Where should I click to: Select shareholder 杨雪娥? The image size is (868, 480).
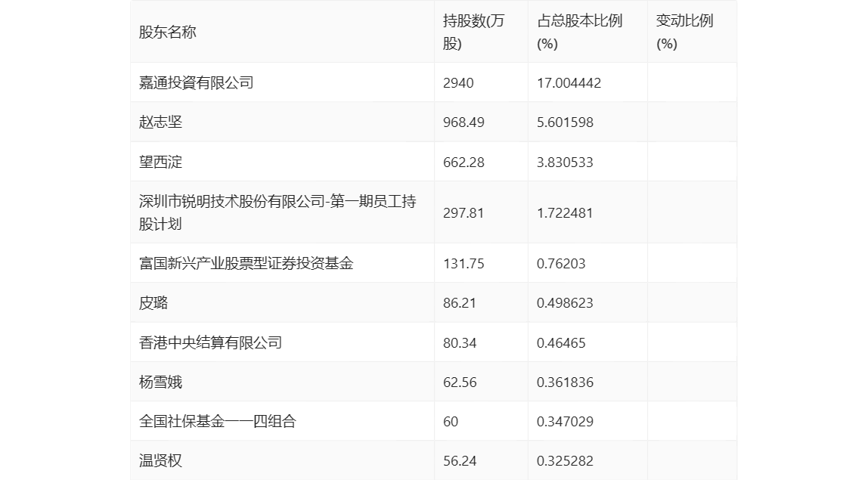160,382
